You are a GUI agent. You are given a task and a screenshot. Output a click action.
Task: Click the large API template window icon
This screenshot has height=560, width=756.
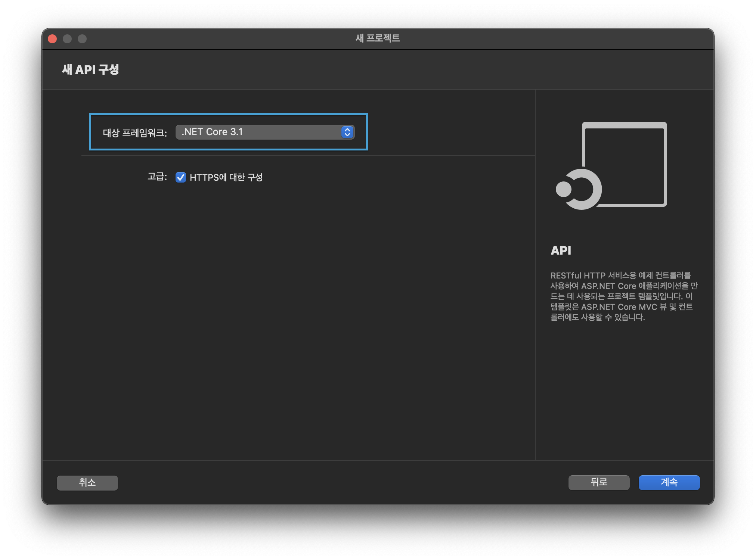tap(625, 164)
